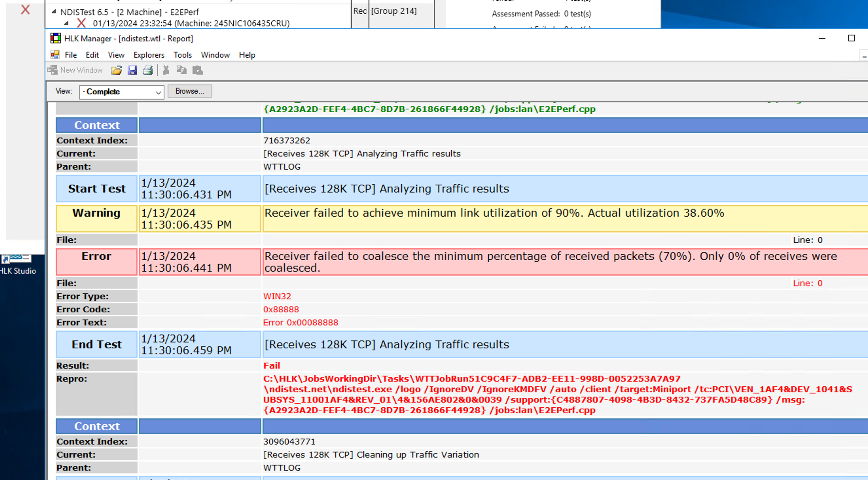
Task: Click the Browse... button
Action: click(x=190, y=91)
